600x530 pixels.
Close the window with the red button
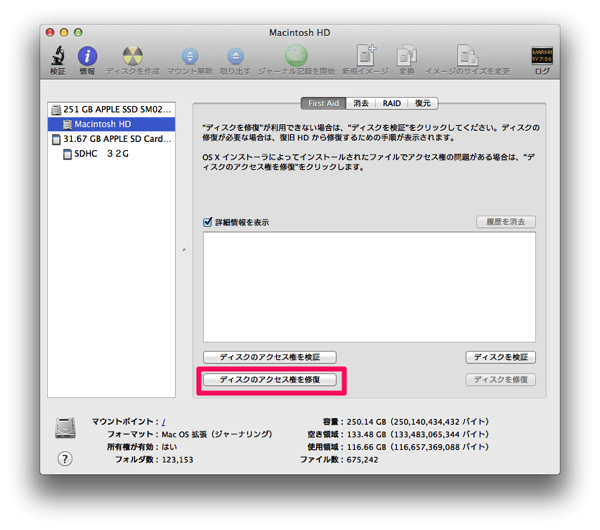coord(50,33)
